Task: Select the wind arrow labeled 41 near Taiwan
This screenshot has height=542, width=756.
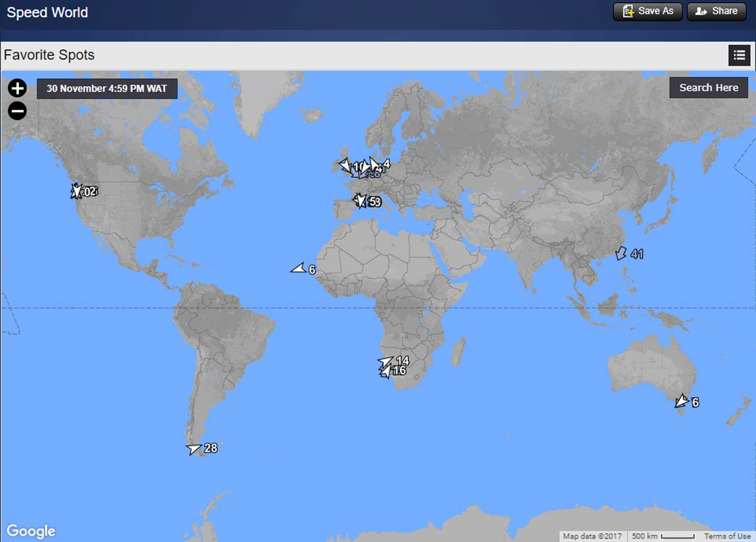Action: [621, 253]
